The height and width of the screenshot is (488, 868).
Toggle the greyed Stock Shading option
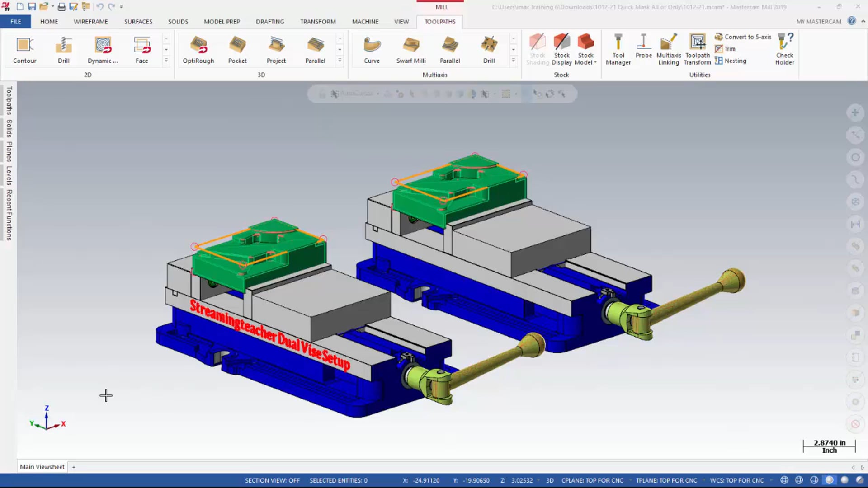(538, 50)
